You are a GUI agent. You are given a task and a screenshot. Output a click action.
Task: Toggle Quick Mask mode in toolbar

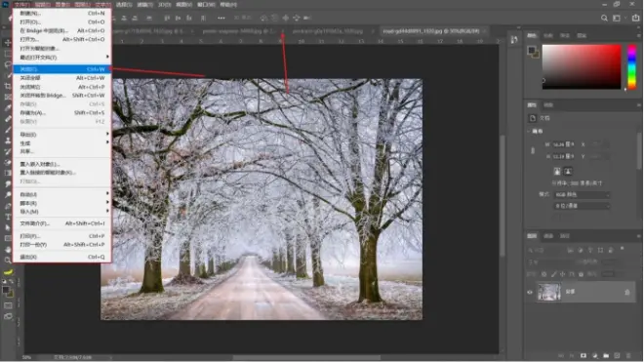[x=8, y=305]
